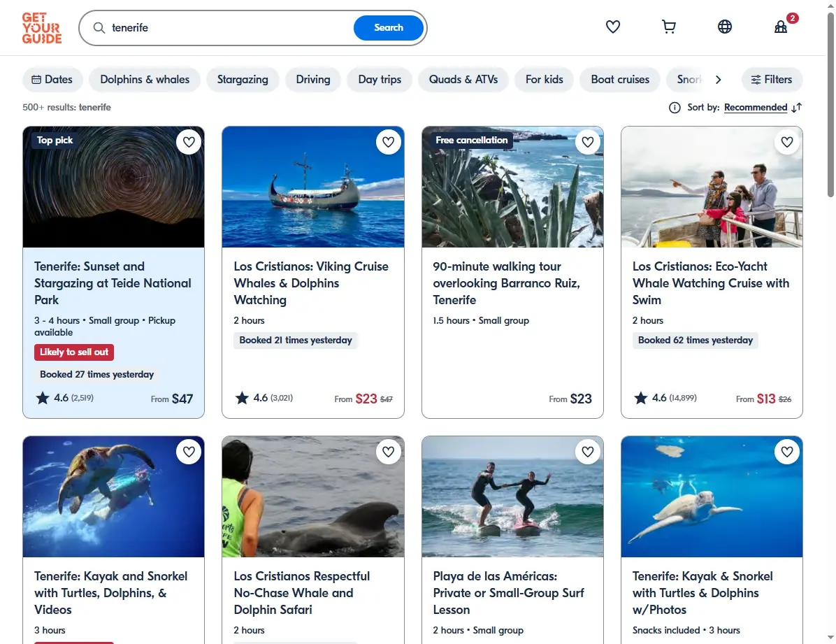Click the star rating icon on Viking Cruise card
The width and height of the screenshot is (836, 644).
point(242,397)
